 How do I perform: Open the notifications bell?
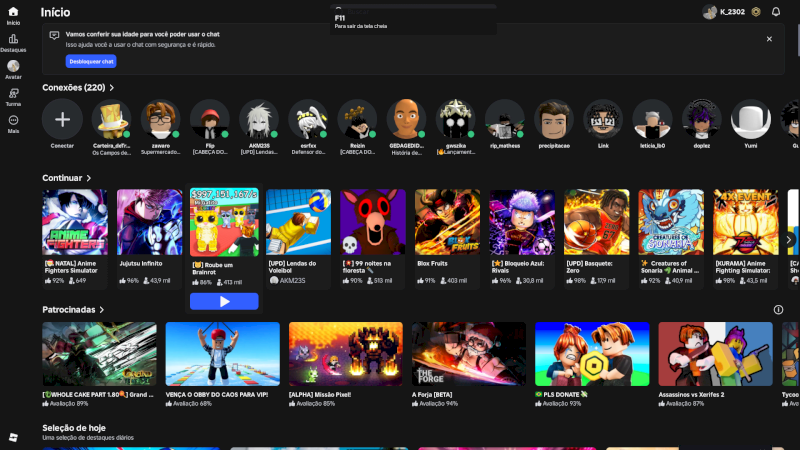(776, 12)
